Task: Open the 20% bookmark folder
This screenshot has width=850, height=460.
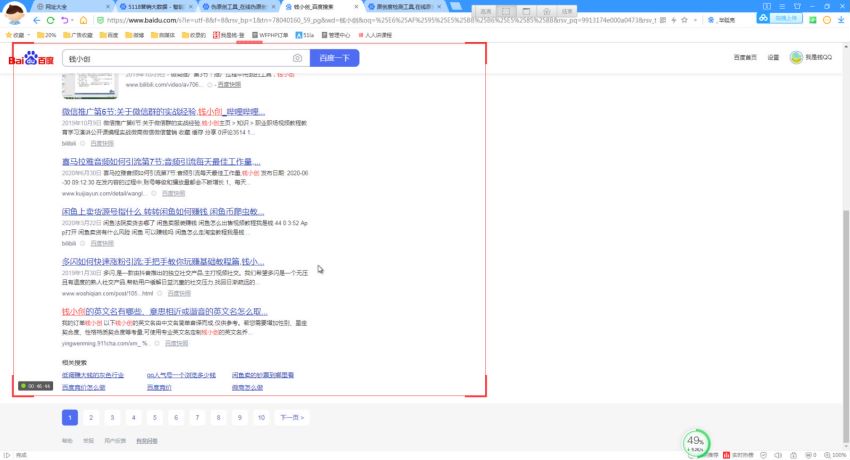Action: point(47,35)
